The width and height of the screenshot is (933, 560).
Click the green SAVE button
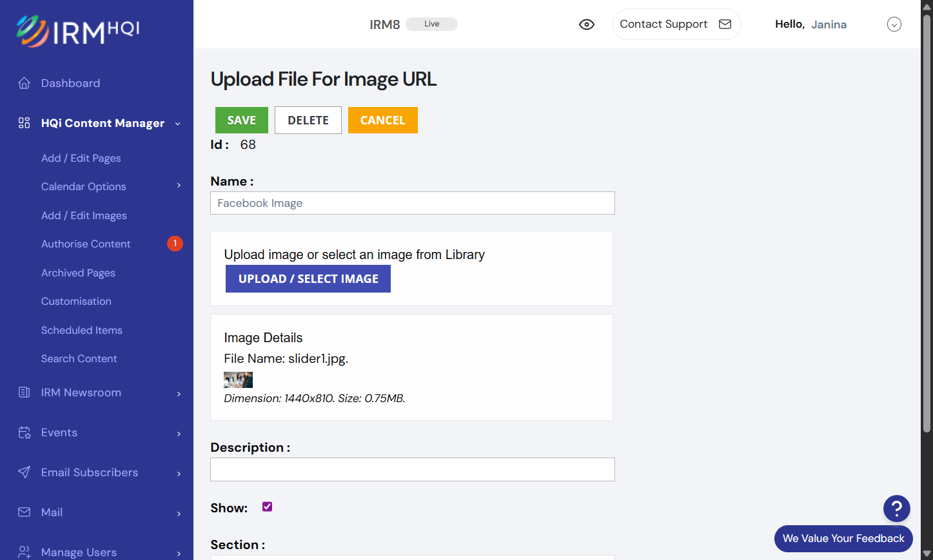point(242,121)
